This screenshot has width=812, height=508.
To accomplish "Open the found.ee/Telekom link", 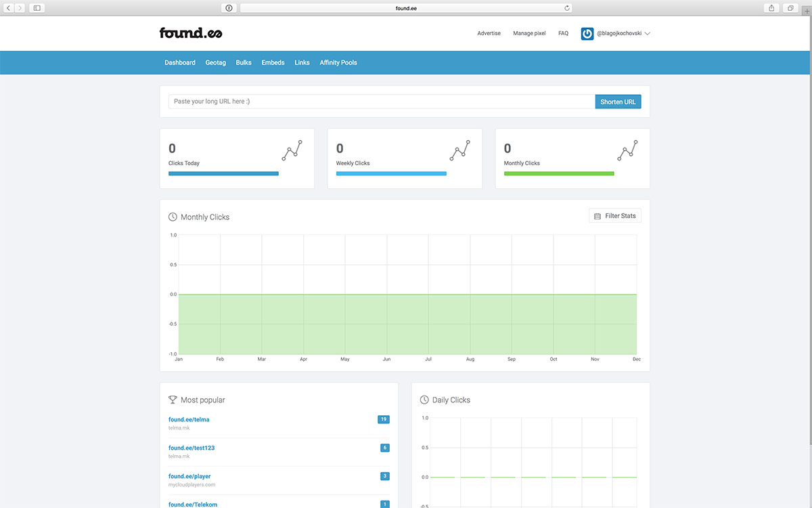I will (193, 505).
